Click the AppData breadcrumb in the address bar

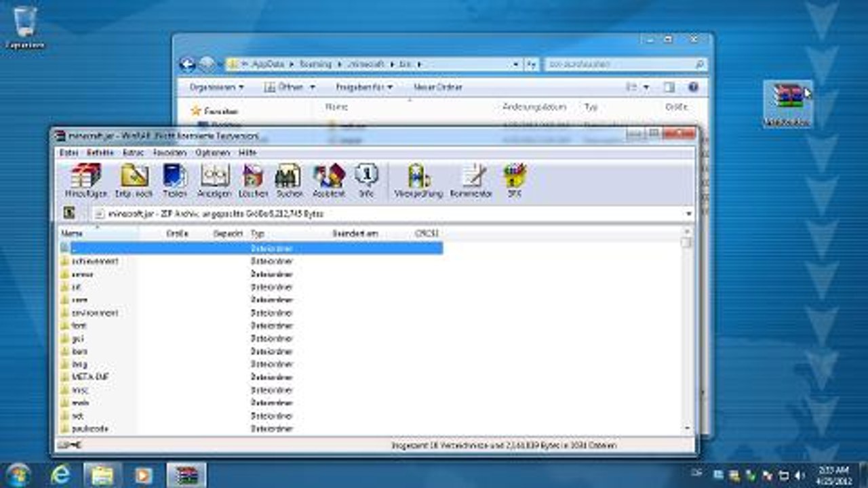click(x=267, y=64)
